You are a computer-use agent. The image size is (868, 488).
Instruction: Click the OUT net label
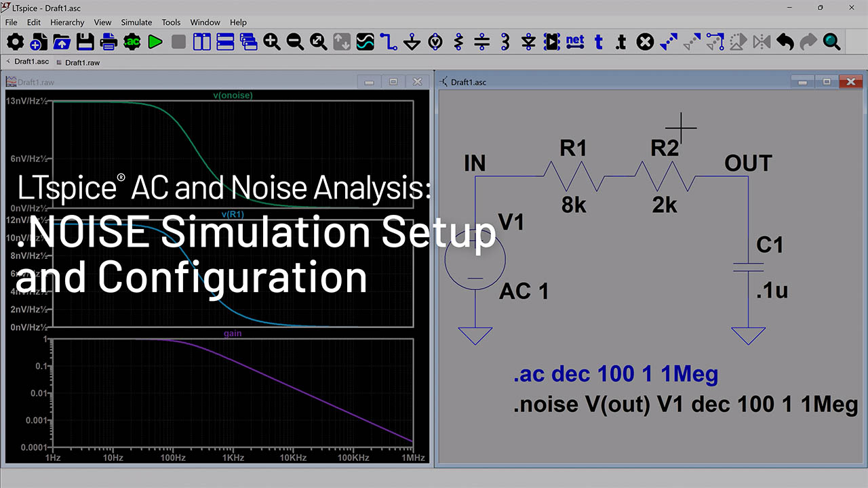[749, 163]
